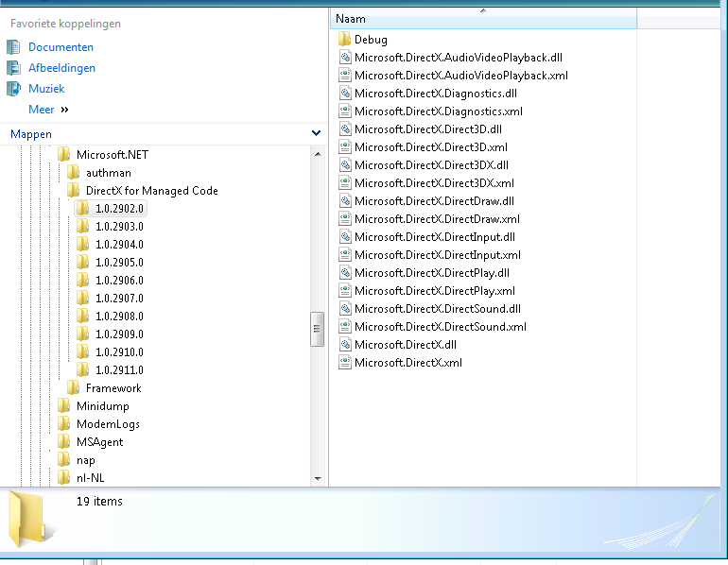The image size is (728, 565).
Task: Select the 1.0.2909.0 folder in tree
Action: 111,334
